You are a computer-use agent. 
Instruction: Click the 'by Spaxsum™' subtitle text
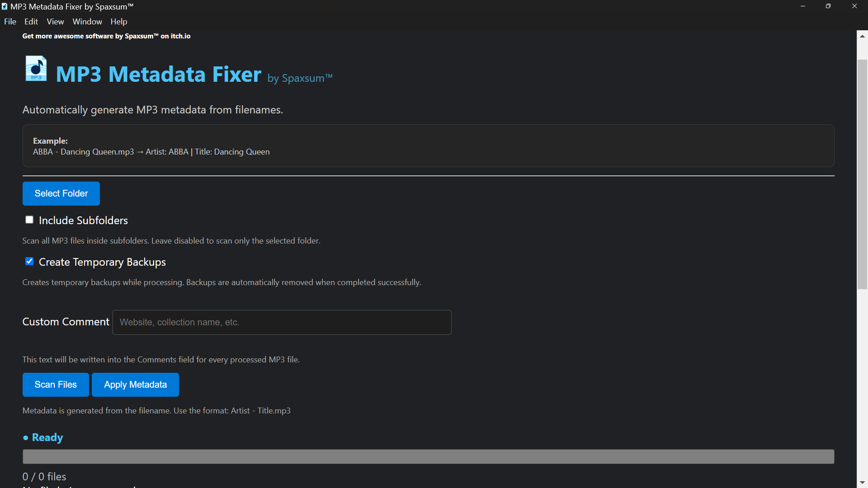coord(300,78)
